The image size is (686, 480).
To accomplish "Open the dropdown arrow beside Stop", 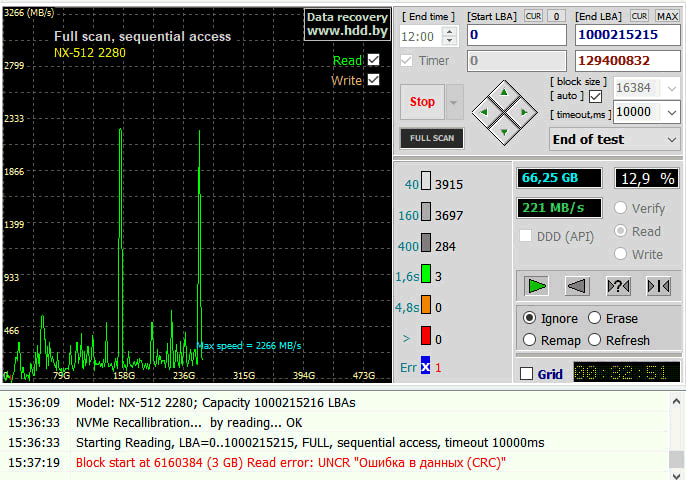I will click(x=455, y=102).
